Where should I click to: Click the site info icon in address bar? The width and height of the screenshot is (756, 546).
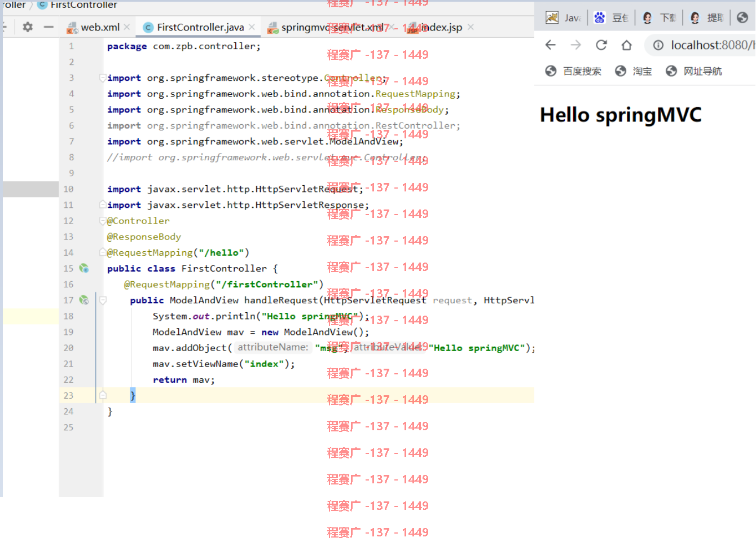[x=658, y=45]
